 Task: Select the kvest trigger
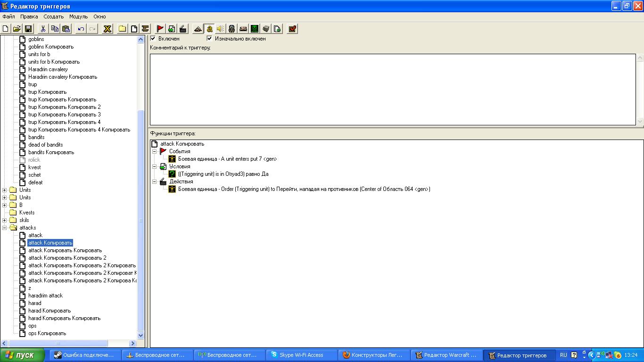34,167
